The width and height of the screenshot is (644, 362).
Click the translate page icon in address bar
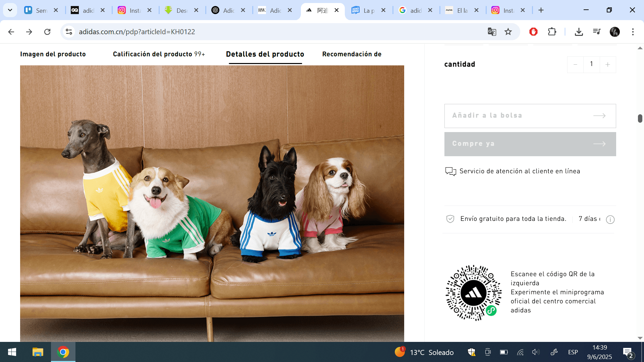pyautogui.click(x=492, y=32)
